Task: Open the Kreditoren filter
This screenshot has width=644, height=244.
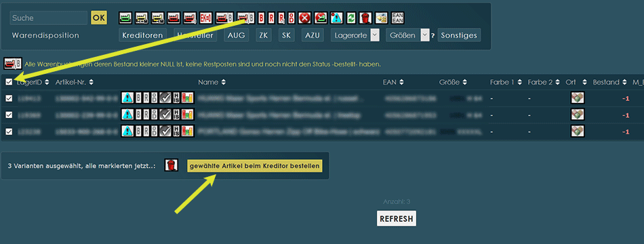Action: pyautogui.click(x=142, y=35)
